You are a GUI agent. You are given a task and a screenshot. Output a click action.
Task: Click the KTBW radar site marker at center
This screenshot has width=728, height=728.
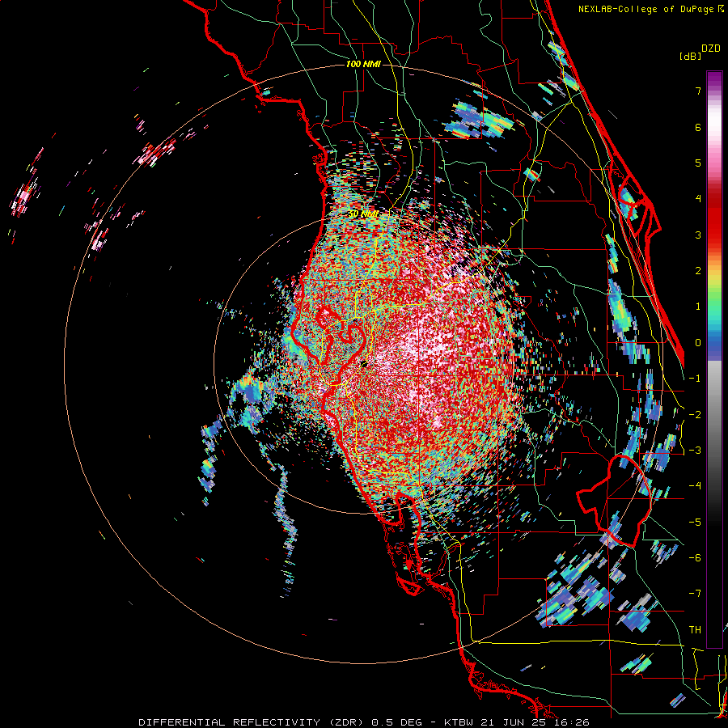click(x=363, y=364)
